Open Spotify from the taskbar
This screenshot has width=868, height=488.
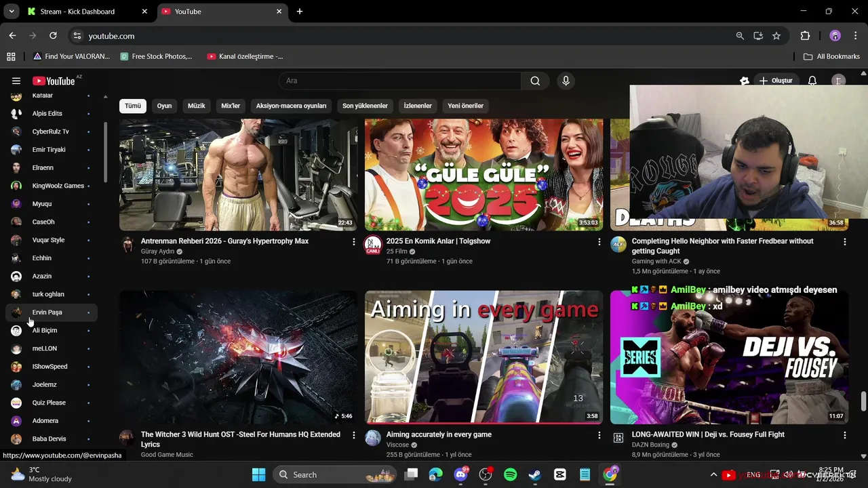(x=510, y=474)
